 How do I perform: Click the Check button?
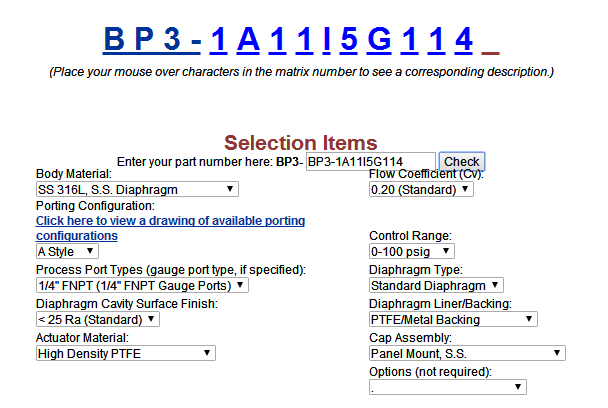click(461, 161)
